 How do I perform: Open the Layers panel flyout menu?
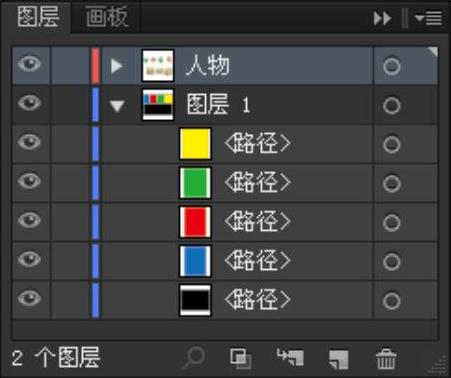pos(429,18)
